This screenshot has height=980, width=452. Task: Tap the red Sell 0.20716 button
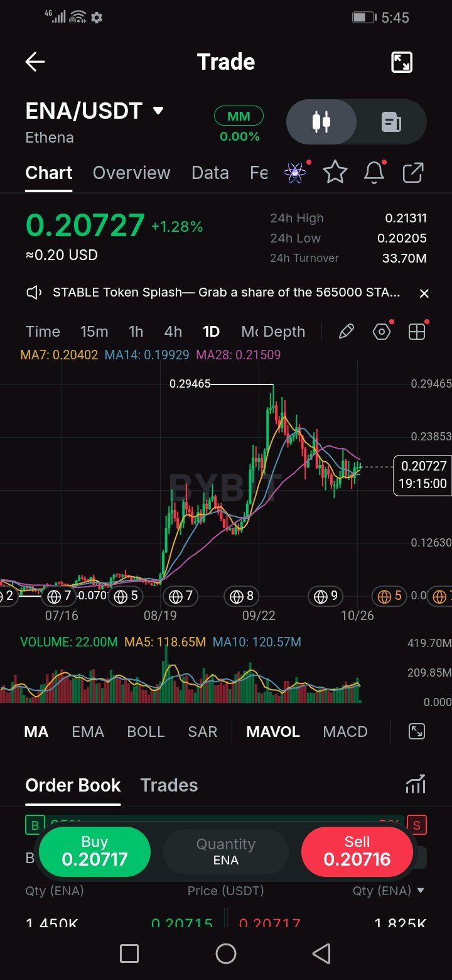(x=357, y=852)
